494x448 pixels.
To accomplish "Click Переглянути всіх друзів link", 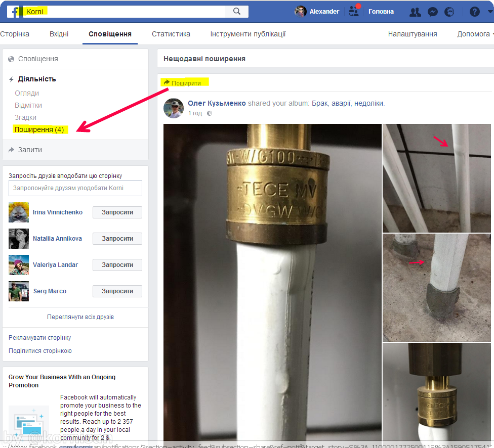I will 80,317.
